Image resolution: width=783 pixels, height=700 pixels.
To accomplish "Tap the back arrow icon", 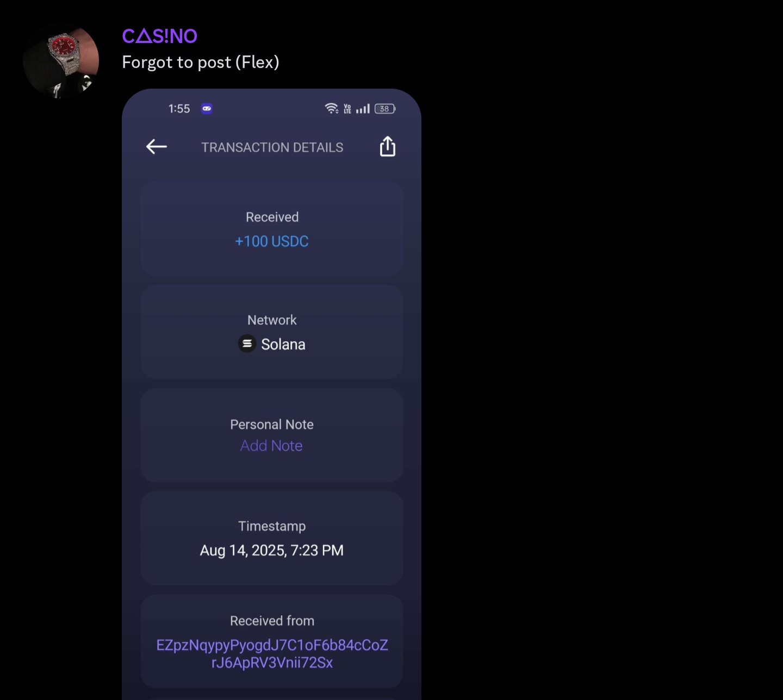I will pos(157,147).
